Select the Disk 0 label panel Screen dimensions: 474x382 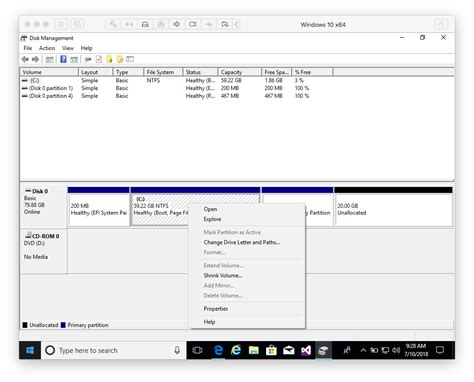(43, 206)
